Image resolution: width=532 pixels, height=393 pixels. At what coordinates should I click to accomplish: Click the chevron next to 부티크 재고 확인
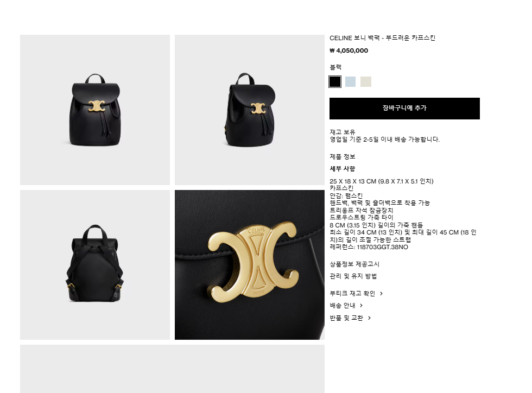click(381, 294)
